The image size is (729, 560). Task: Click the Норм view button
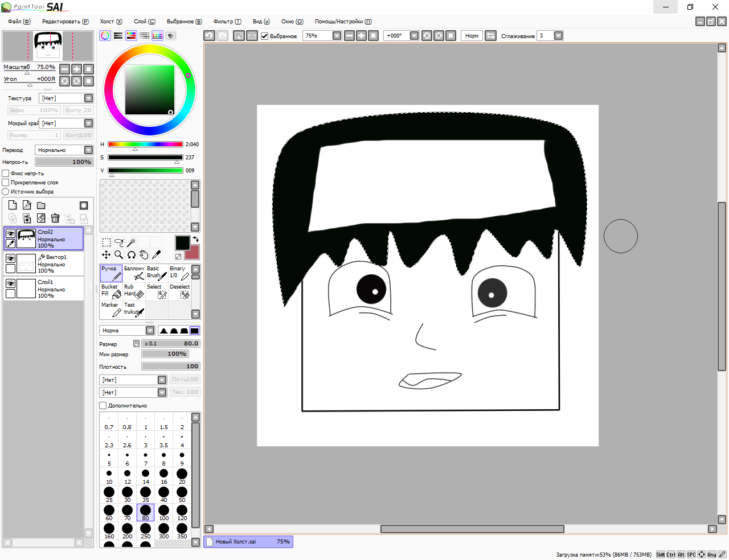point(472,36)
